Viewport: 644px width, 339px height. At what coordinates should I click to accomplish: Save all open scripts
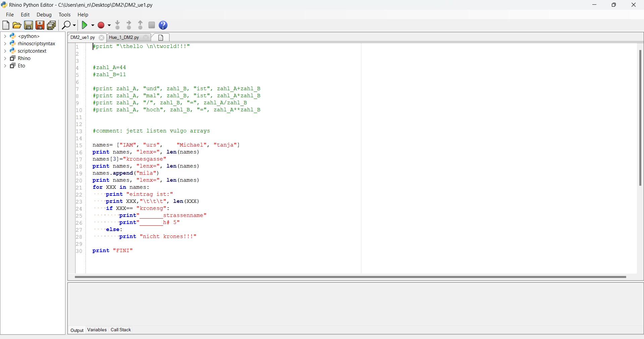pyautogui.click(x=51, y=25)
